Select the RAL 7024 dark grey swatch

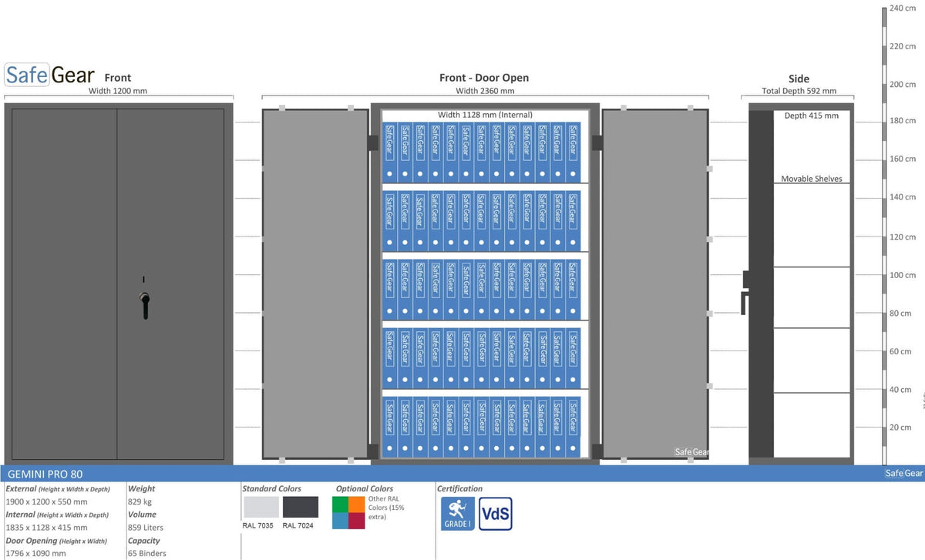tap(301, 507)
